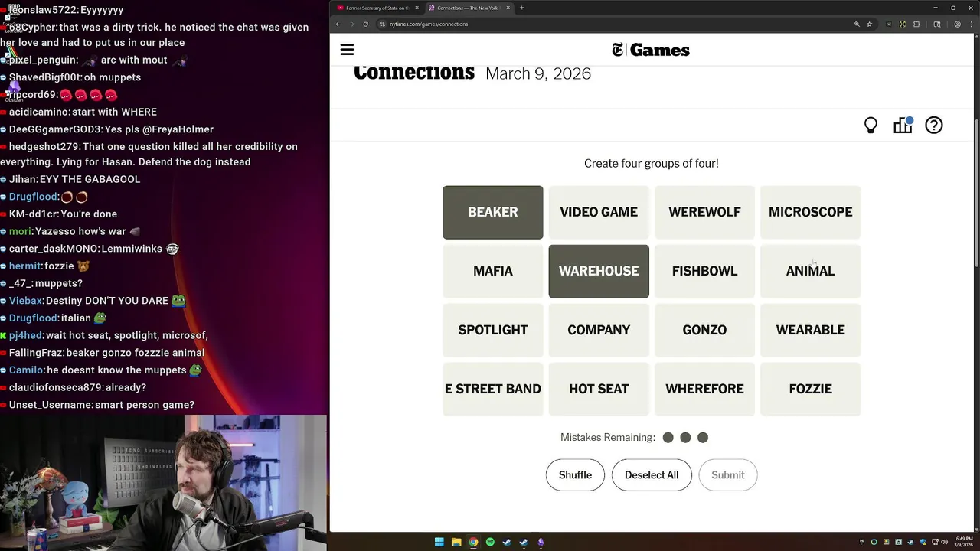Screen dimensions: 980x551
Task: Select the MICROSCOPE tile
Action: point(810,212)
